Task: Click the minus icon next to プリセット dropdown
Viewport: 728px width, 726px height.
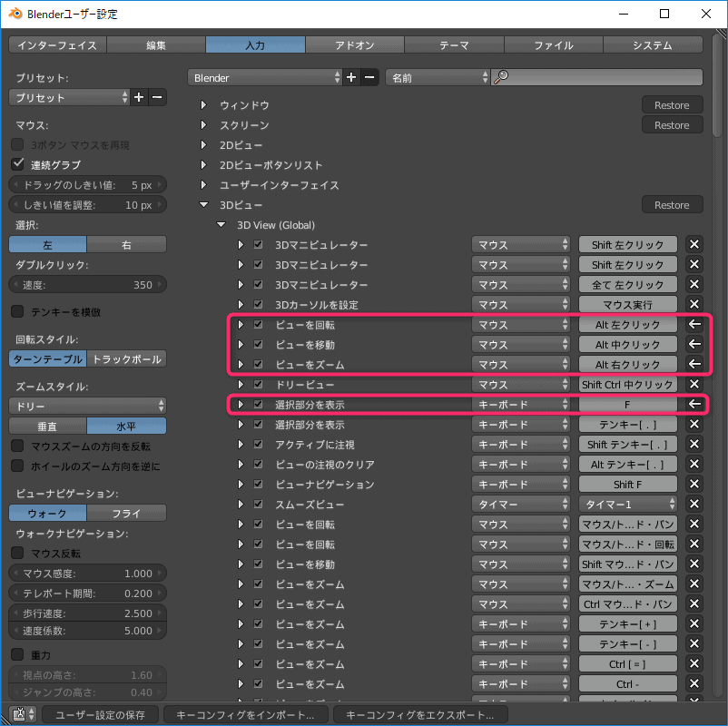Action: (157, 97)
